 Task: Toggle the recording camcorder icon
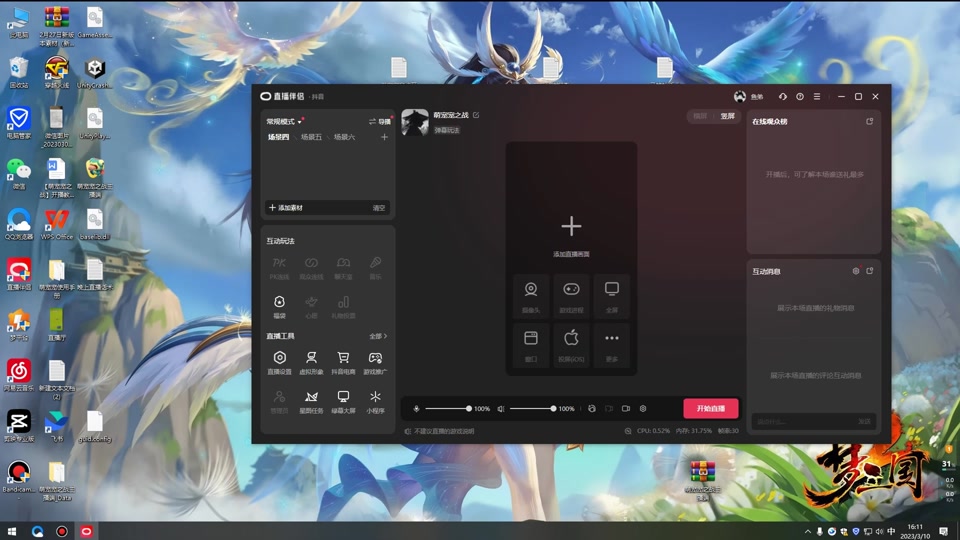(x=626, y=408)
